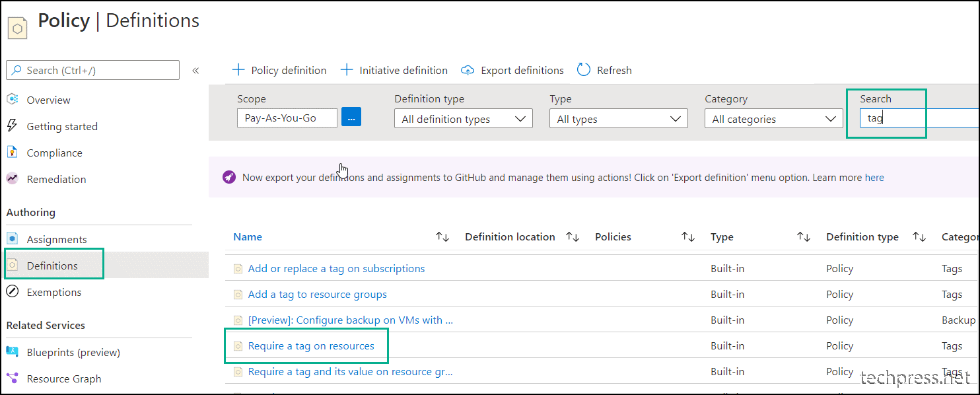Click the Remediation chart icon
This screenshot has height=395, width=980.
coord(12,178)
